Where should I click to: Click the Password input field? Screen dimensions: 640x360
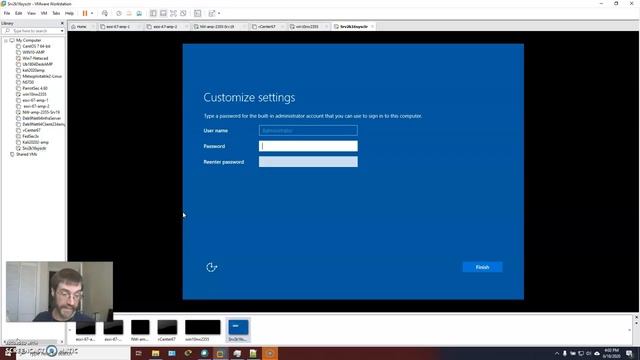pyautogui.click(x=308, y=146)
